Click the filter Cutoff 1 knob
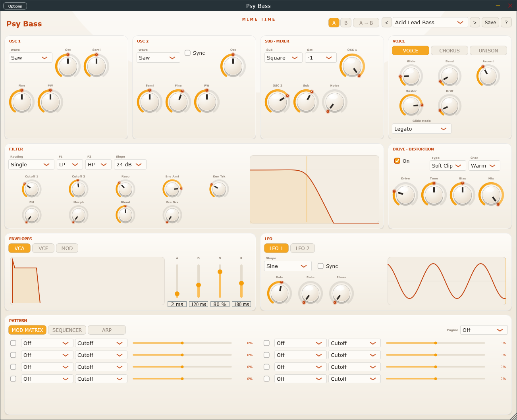Screen dimensions: 517x420 click(x=32, y=189)
